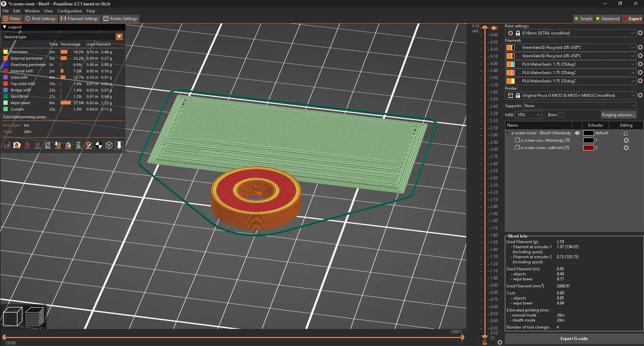The image size is (644, 346).
Task: Toggle Brim checkbox
Action: point(561,115)
